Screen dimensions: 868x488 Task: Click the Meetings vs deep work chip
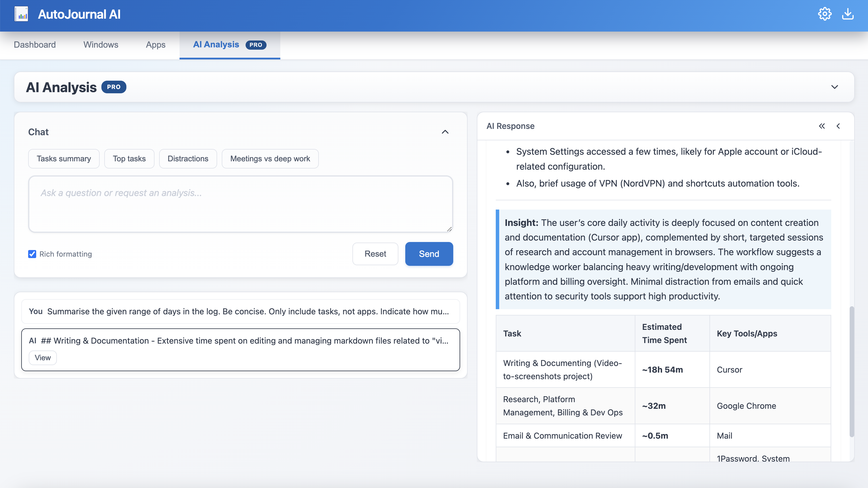[270, 158]
